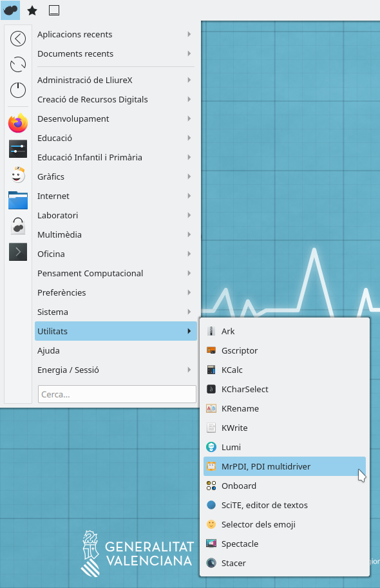The image size is (380, 588).
Task: Expand the Energia / Sessió submenu
Action: [x=115, y=370]
